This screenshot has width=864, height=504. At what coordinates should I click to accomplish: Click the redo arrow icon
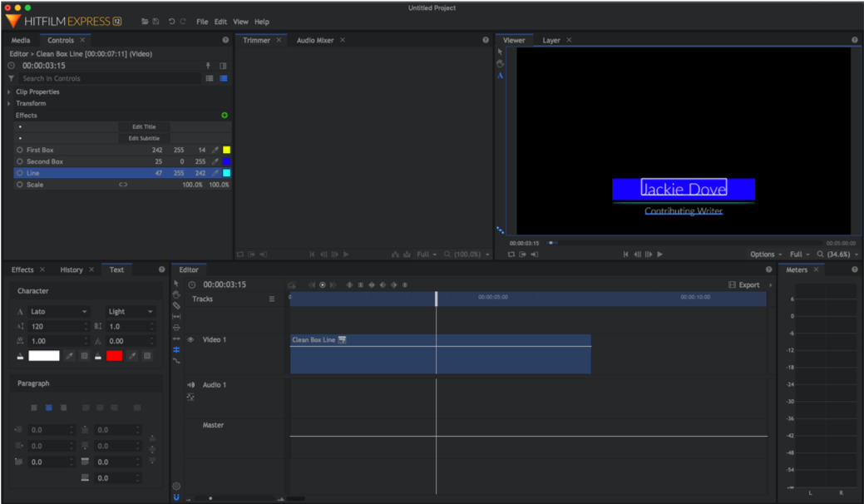coord(183,22)
